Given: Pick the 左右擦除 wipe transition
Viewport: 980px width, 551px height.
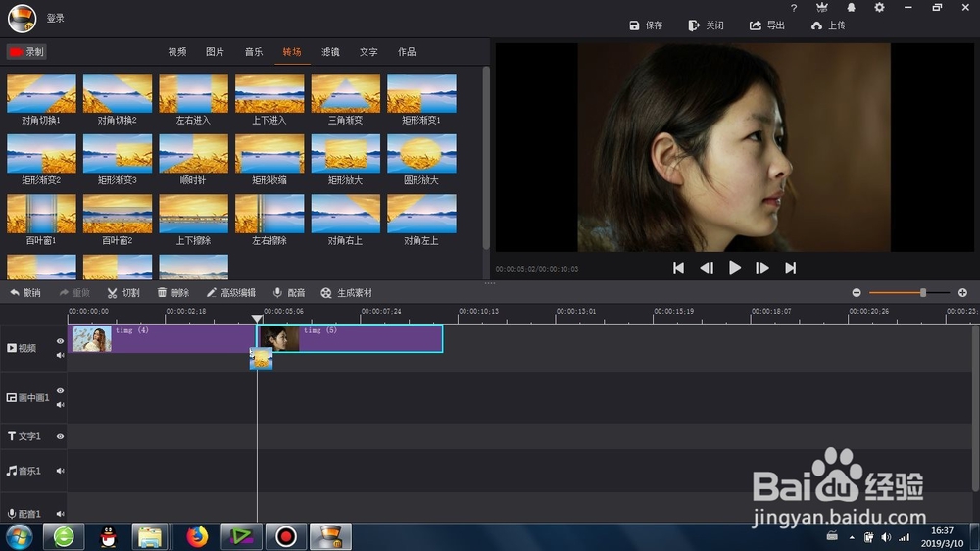Looking at the screenshot, I should 269,214.
